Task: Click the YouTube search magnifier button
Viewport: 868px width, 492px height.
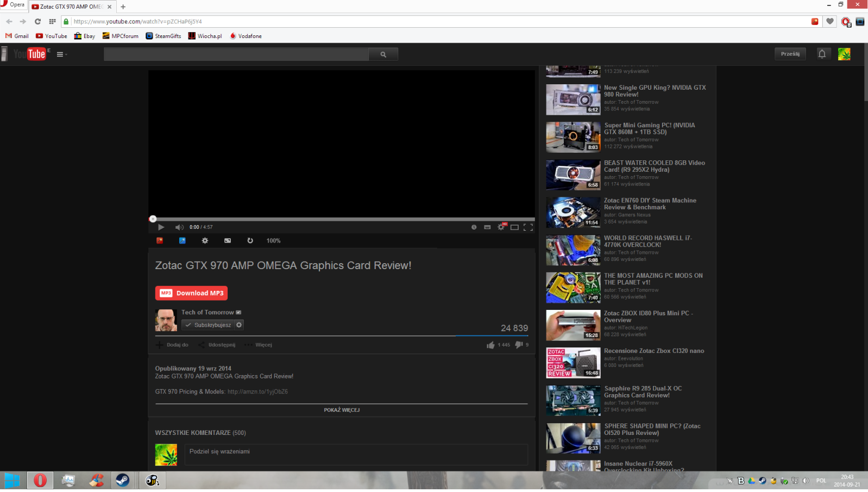Action: (383, 54)
